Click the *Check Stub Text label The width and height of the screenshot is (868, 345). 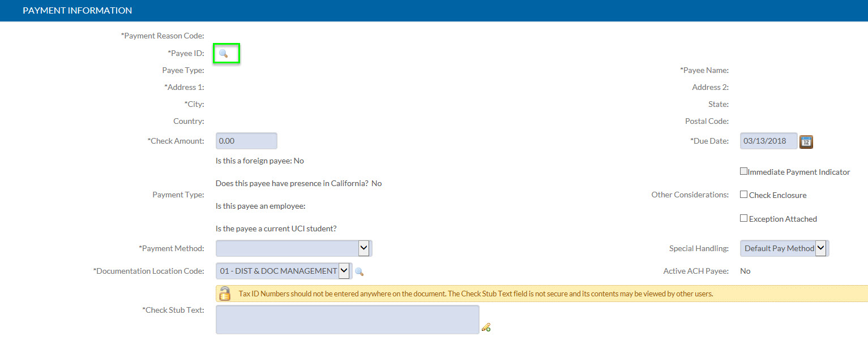click(173, 310)
